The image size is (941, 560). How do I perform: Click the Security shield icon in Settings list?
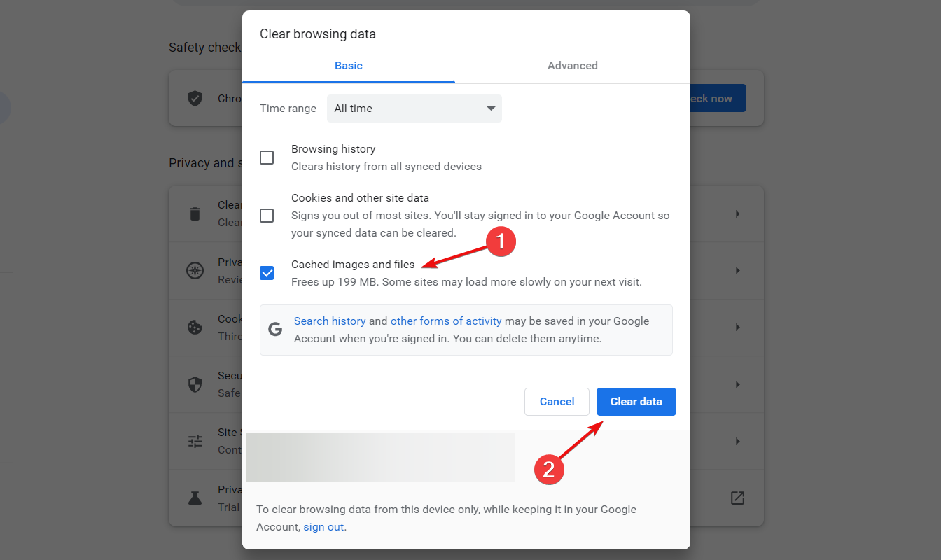pos(195,384)
